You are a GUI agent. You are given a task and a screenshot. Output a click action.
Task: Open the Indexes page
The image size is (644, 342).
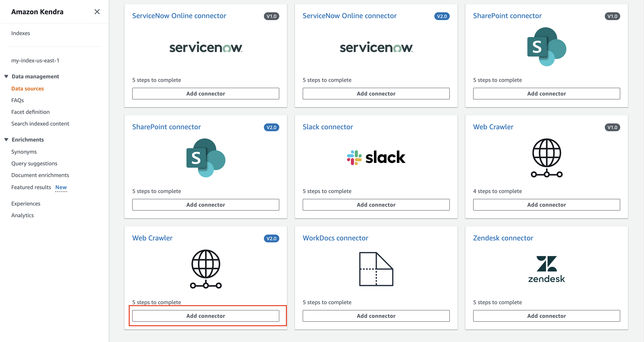point(20,33)
